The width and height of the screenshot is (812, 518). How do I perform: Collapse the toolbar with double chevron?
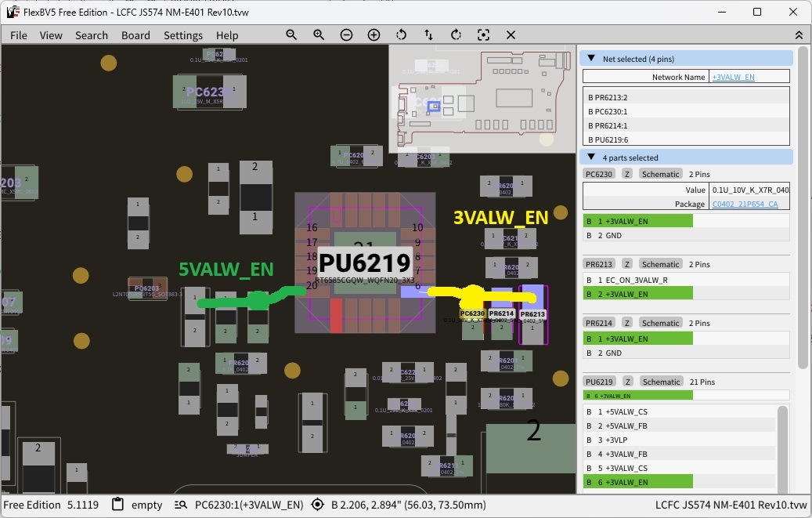pyautogui.click(x=799, y=35)
